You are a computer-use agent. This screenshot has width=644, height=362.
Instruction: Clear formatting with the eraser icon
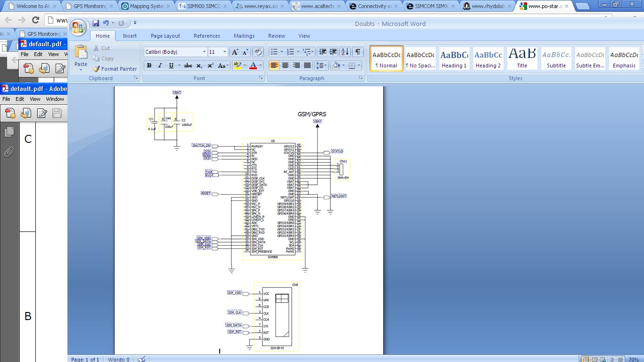(x=257, y=52)
